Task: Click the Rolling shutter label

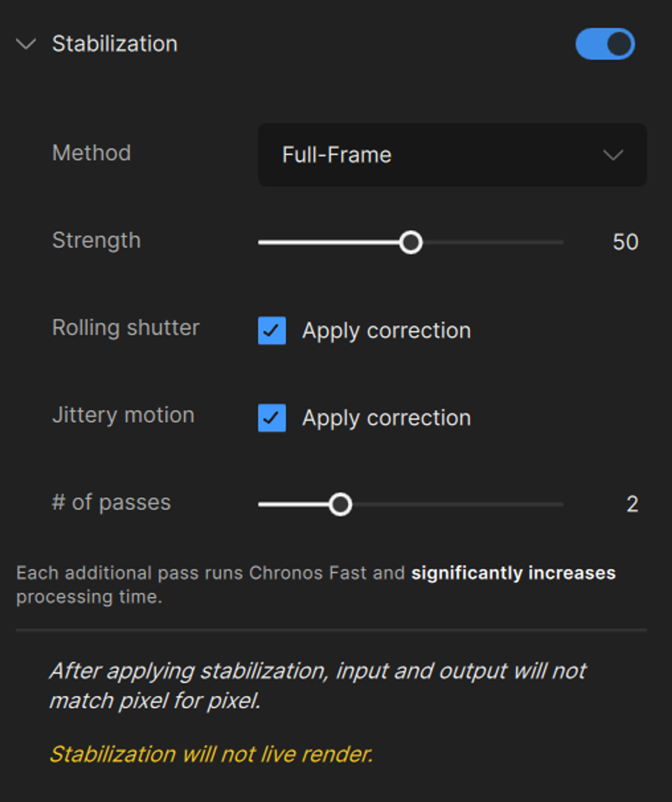Action: (x=126, y=328)
